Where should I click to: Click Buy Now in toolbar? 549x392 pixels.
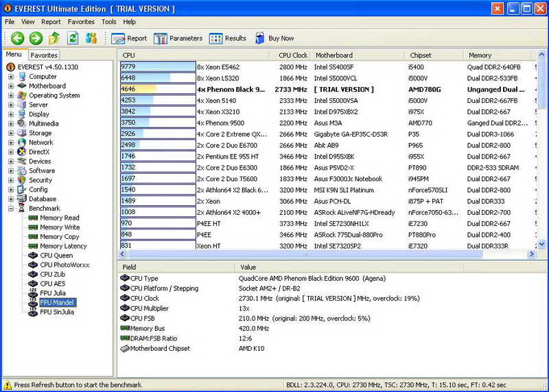(274, 38)
